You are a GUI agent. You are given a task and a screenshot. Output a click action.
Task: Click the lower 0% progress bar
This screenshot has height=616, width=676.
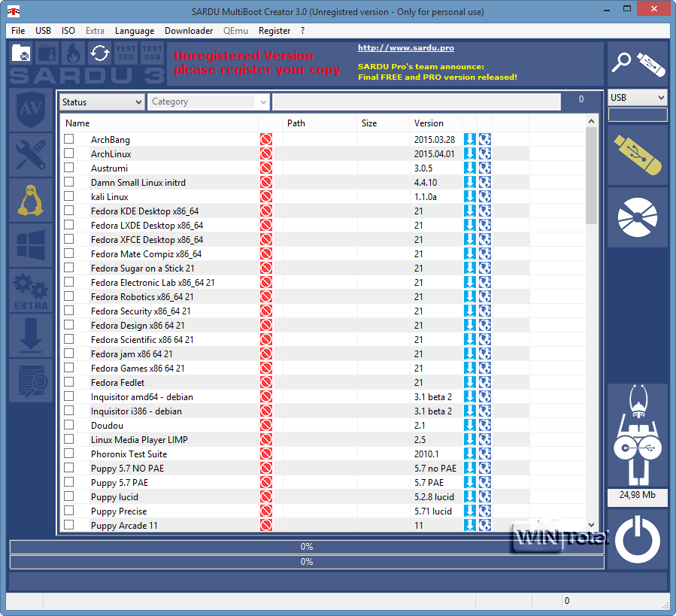point(307,562)
